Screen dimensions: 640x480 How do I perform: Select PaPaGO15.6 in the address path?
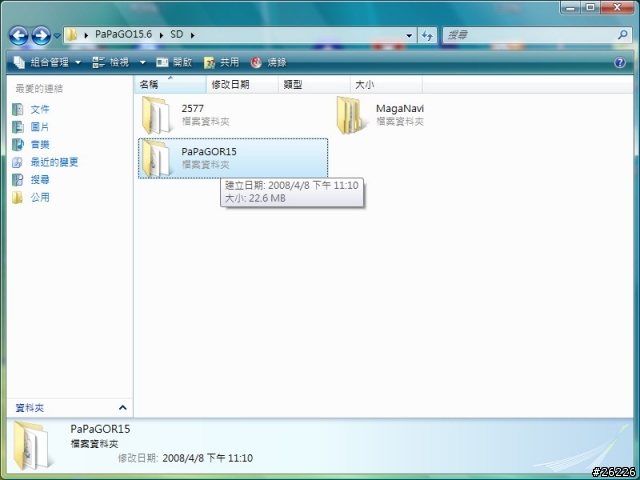point(123,34)
